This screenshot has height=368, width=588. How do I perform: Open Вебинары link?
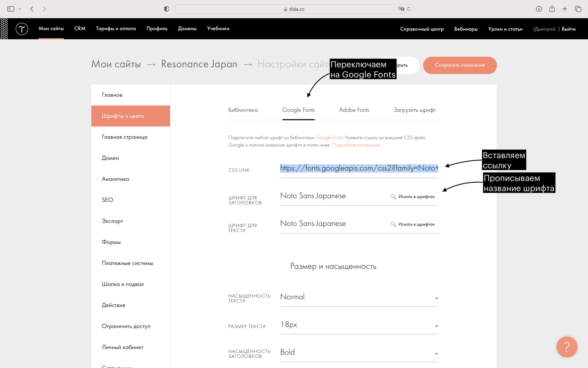pos(466,29)
